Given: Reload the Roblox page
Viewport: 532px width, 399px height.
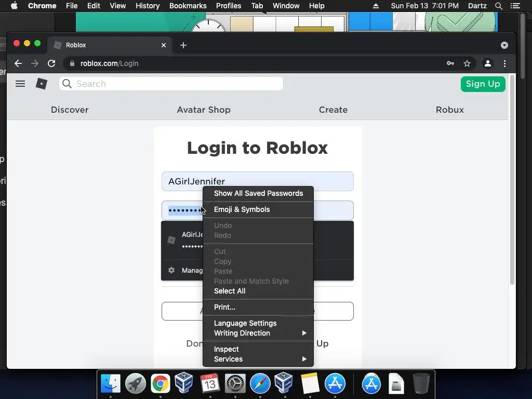Looking at the screenshot, I should [51, 63].
